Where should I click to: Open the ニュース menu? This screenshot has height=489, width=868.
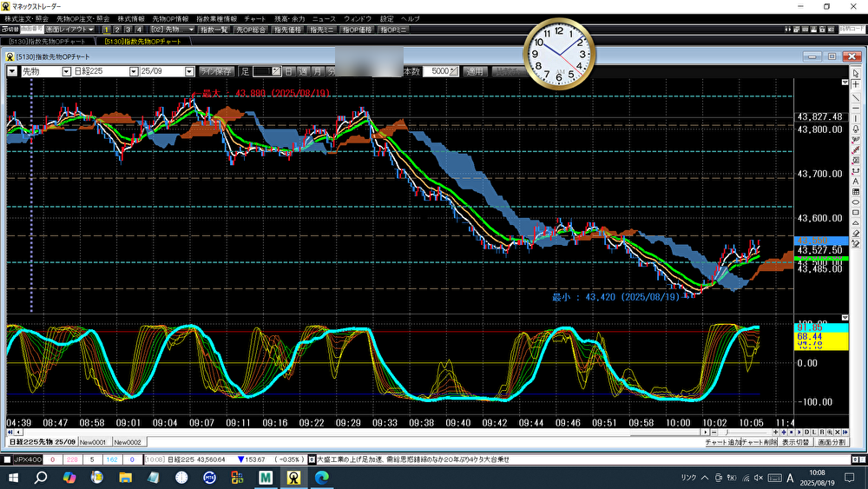pyautogui.click(x=324, y=19)
